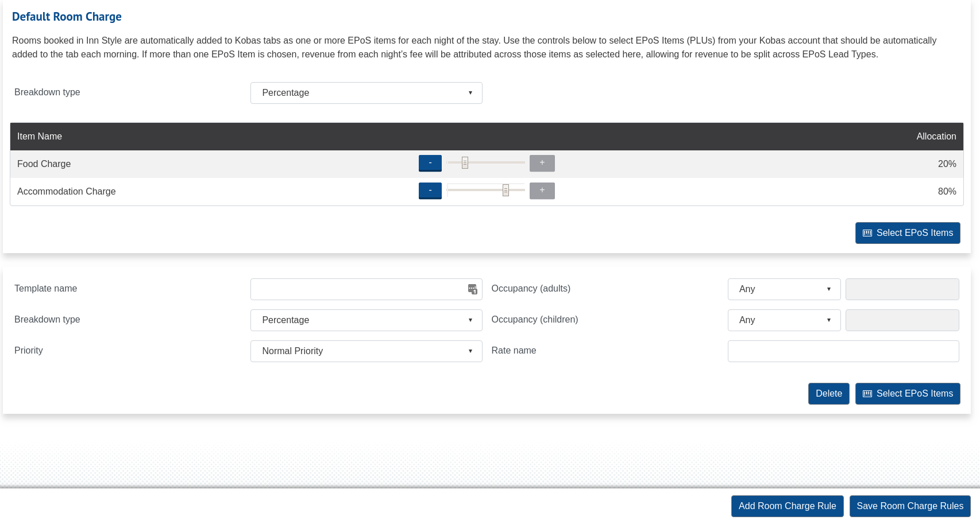Increase Accommodation Charge allocation with plus button
Viewport: 980px width, 520px height.
(542, 191)
